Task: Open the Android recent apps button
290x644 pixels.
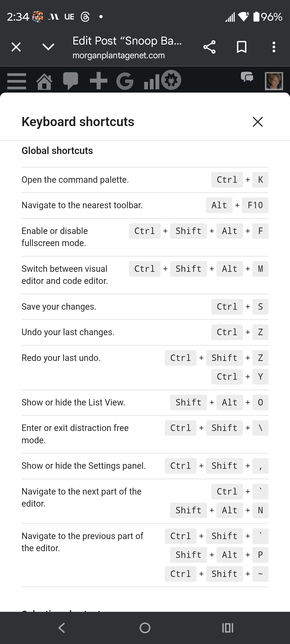Action: pos(227,628)
